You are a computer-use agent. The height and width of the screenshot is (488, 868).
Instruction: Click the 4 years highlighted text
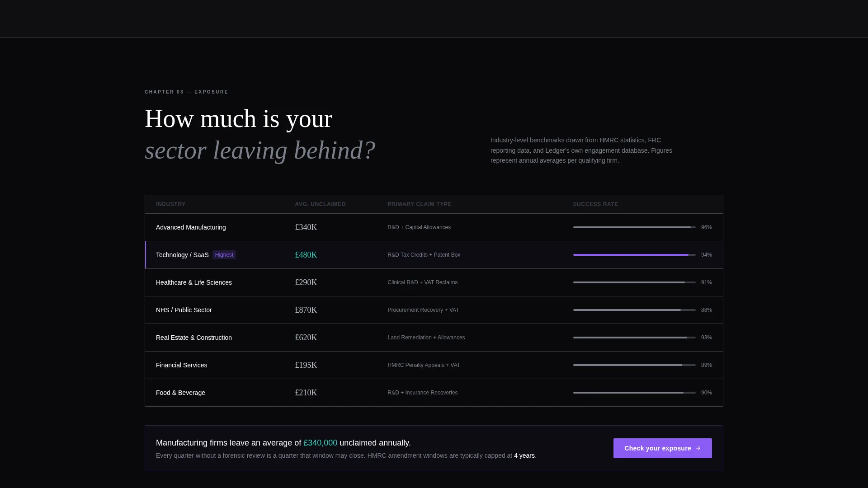pos(524,455)
